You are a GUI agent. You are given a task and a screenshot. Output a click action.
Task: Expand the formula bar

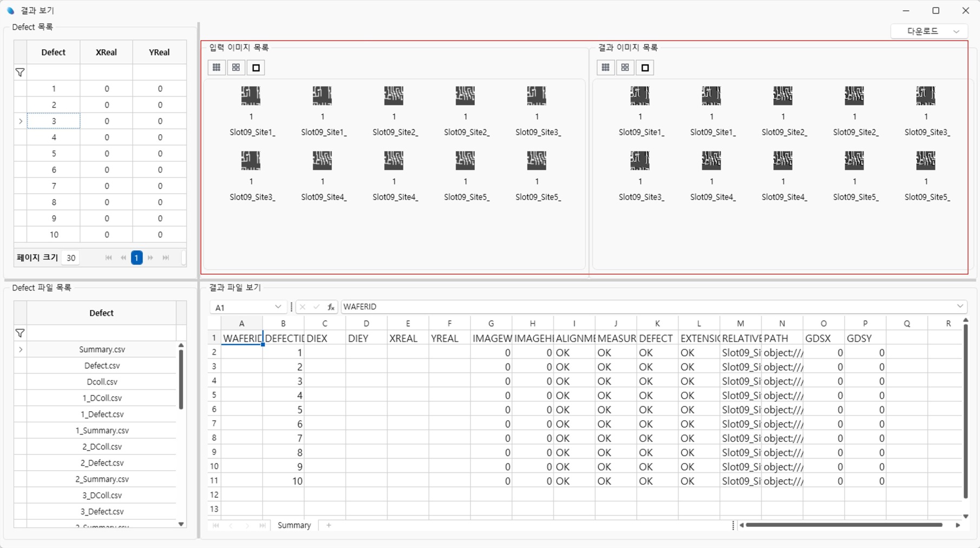[x=959, y=307]
